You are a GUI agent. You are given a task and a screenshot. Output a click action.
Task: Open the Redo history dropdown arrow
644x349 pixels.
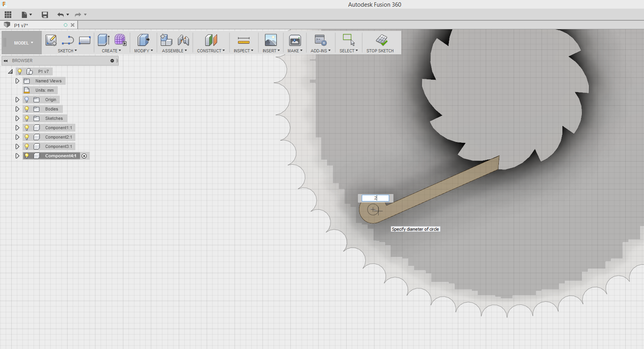85,15
